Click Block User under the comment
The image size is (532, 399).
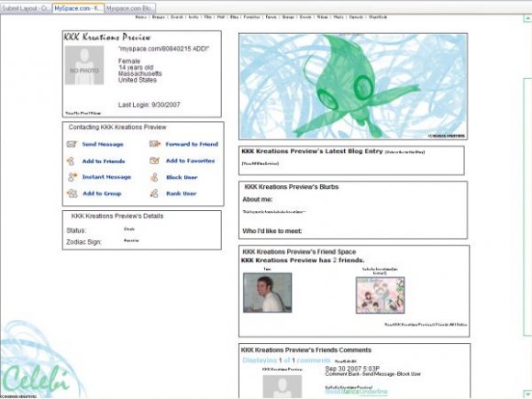coord(409,374)
